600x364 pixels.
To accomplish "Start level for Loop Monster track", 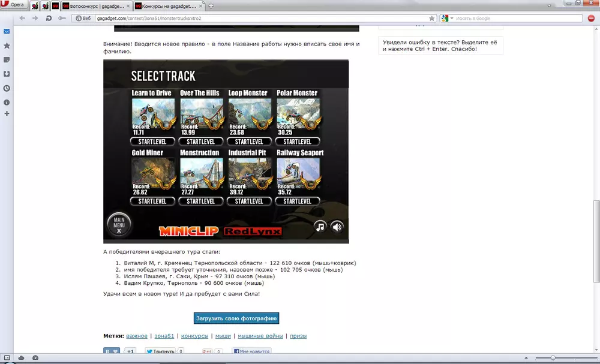I will pyautogui.click(x=249, y=142).
